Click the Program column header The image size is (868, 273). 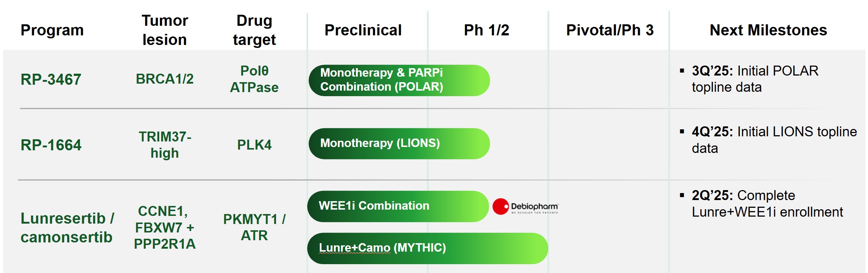click(52, 30)
